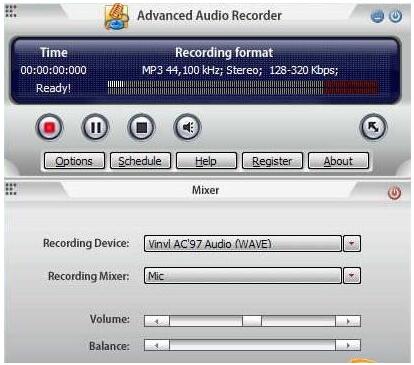414x365 pixels.
Task: Click the Balance slider track
Action: [252, 345]
